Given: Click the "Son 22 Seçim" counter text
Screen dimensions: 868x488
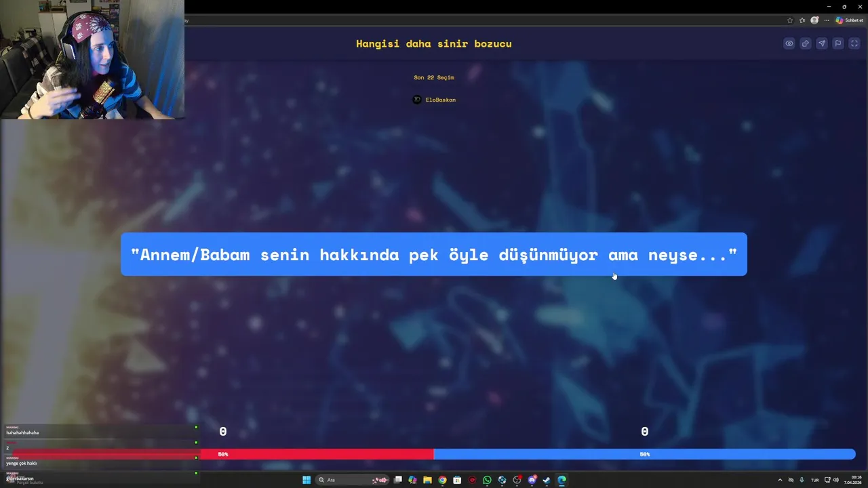Looking at the screenshot, I should point(434,77).
